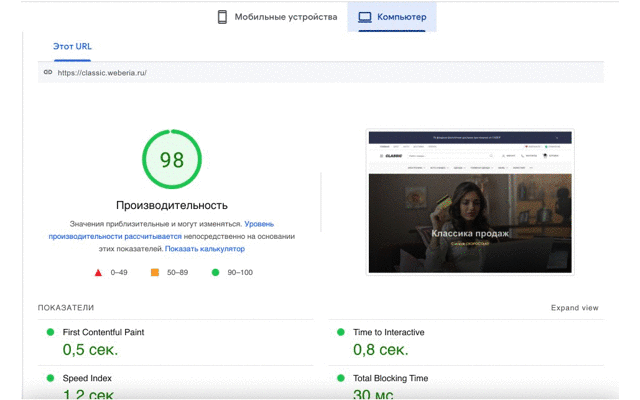Select the Компьютер tab
640x400 pixels.
coord(392,17)
